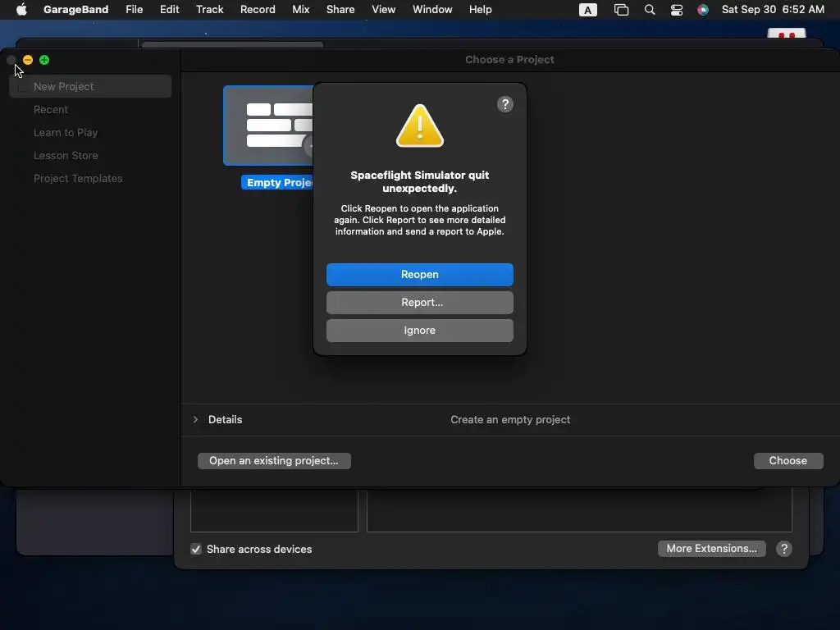Image resolution: width=840 pixels, height=630 pixels.
Task: Open the View menu
Action: [x=384, y=10]
